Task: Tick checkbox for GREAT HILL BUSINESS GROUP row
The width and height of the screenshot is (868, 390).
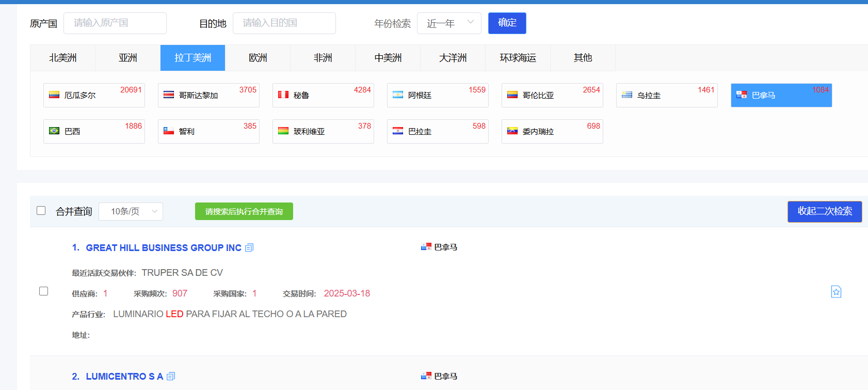Action: coord(44,291)
